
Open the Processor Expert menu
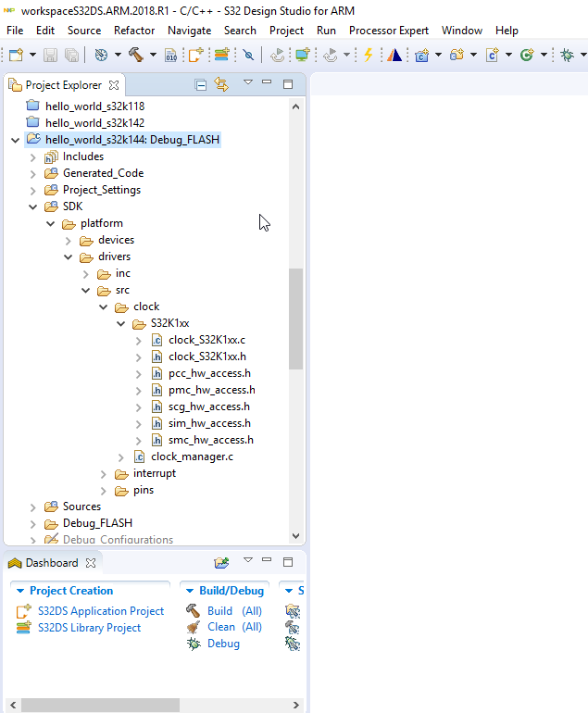click(389, 31)
